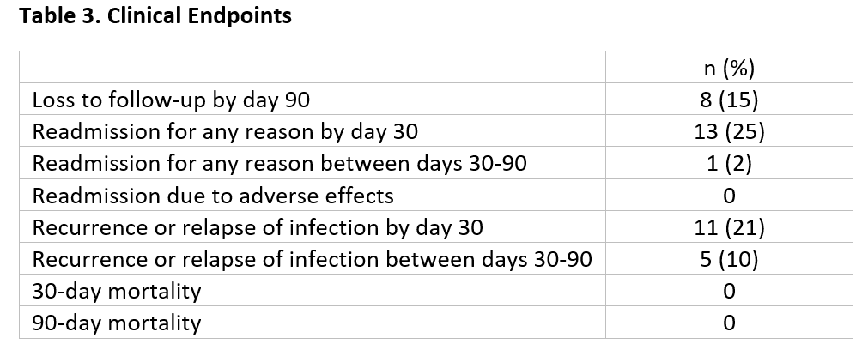Click the 0 value for 30-day mortality
This screenshot has height=356, width=868.
[729, 291]
